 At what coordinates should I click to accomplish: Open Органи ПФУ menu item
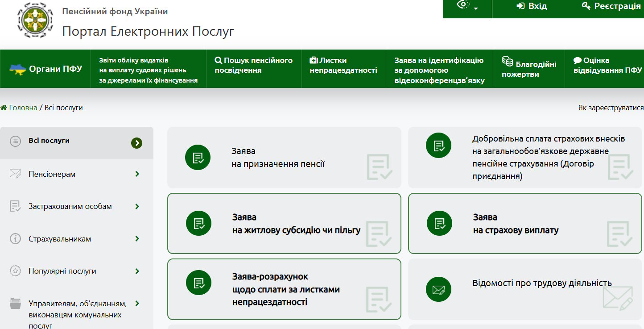(46, 69)
